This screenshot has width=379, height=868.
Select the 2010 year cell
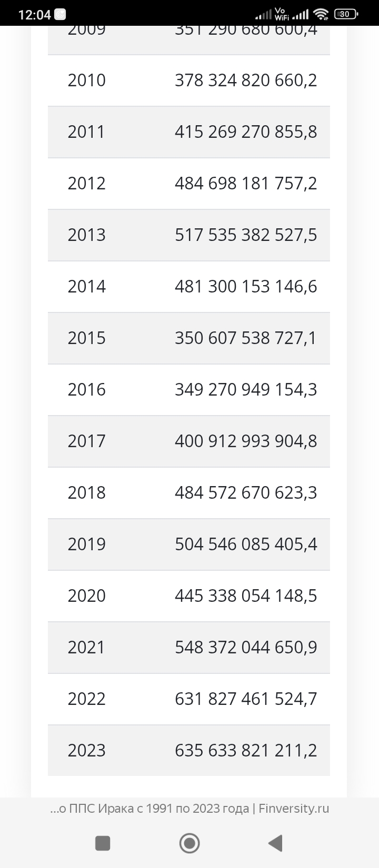click(86, 80)
